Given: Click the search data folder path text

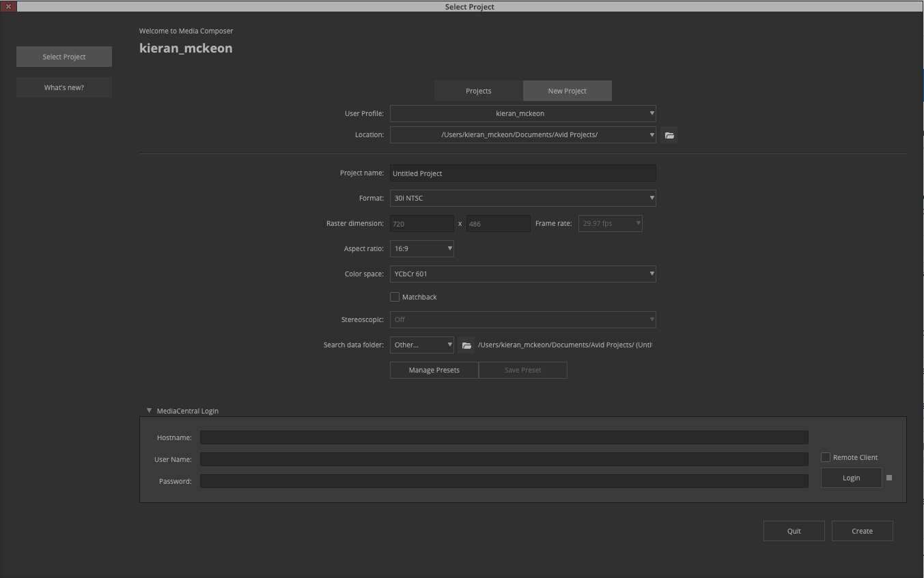Looking at the screenshot, I should (x=565, y=345).
